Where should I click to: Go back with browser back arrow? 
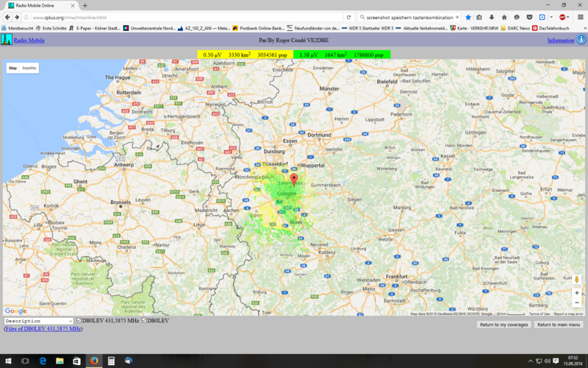(x=7, y=17)
